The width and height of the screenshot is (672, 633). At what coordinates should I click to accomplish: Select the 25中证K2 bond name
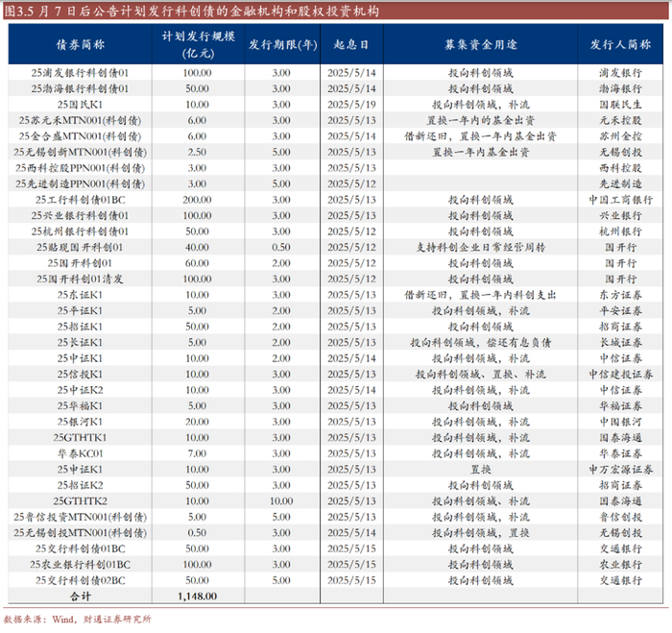[x=80, y=390]
